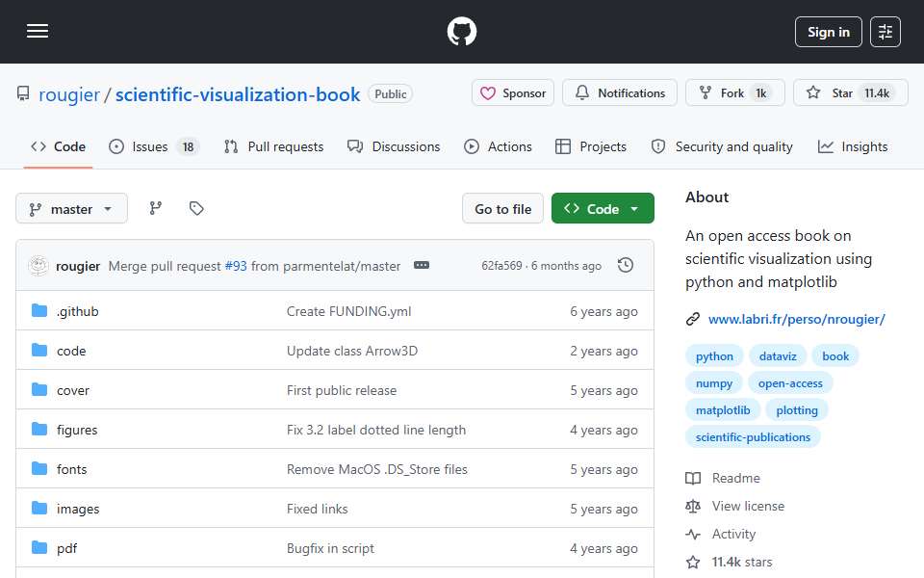Open the Insights tab
This screenshot has height=578, width=924.
click(853, 146)
